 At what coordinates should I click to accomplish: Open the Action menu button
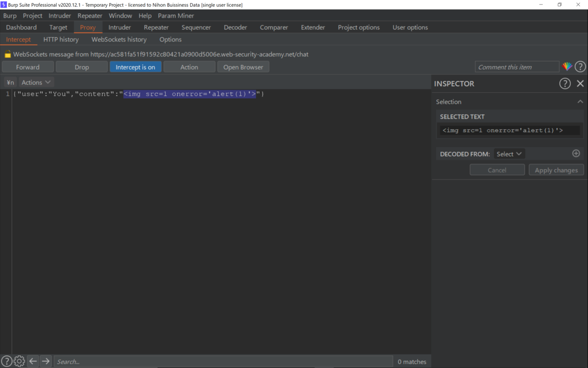click(x=189, y=67)
